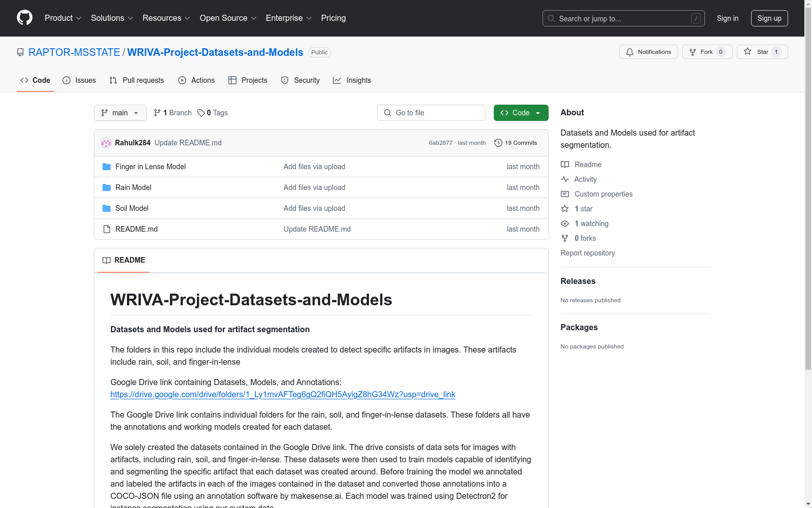This screenshot has height=508, width=812.
Task: Open the Releases section link
Action: click(578, 281)
